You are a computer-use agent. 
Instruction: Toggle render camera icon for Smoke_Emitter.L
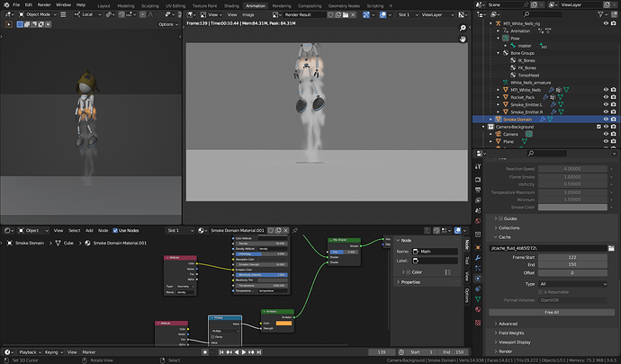click(x=614, y=104)
